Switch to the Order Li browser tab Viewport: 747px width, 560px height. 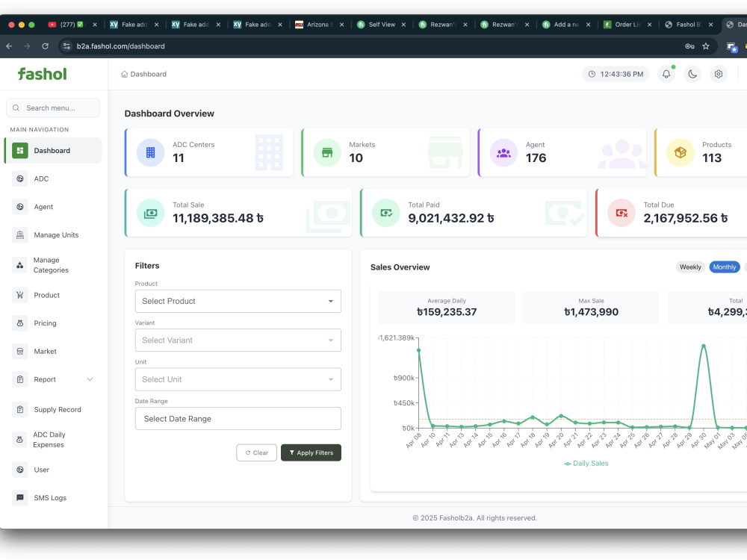628,25
